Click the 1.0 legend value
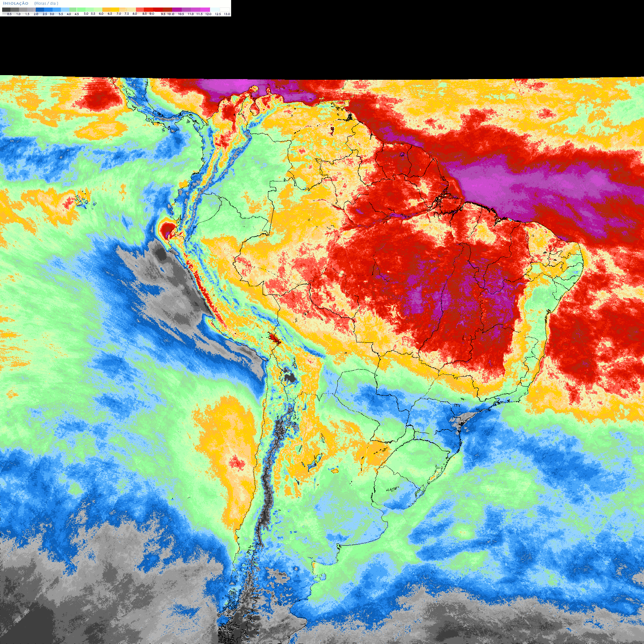Viewport: 644px width, 644px height. (18, 14)
